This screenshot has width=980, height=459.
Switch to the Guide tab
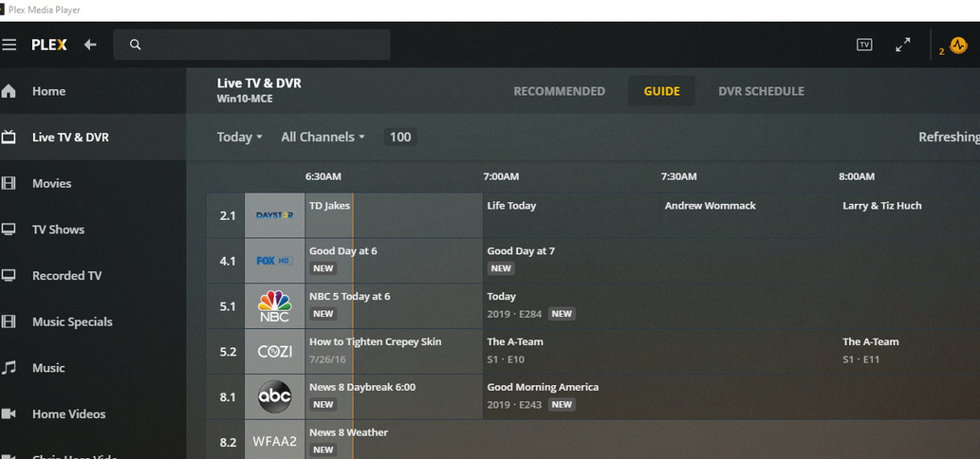661,91
